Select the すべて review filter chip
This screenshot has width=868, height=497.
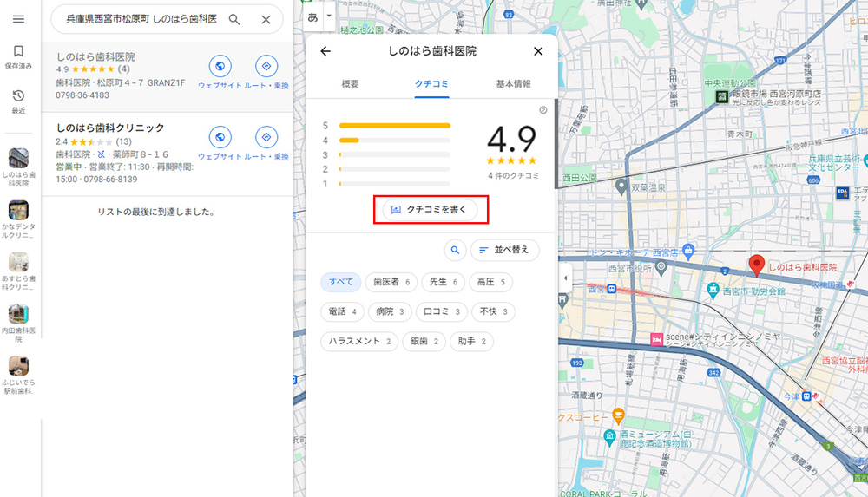[x=341, y=282]
